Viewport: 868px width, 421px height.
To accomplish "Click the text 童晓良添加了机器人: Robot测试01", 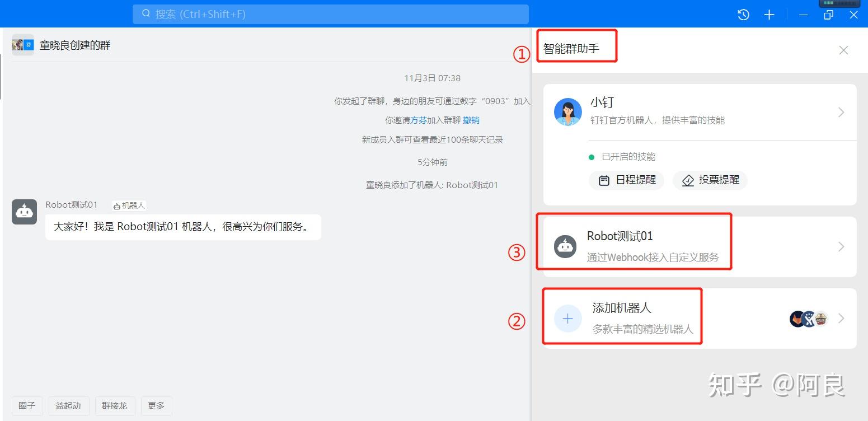I will (432, 185).
